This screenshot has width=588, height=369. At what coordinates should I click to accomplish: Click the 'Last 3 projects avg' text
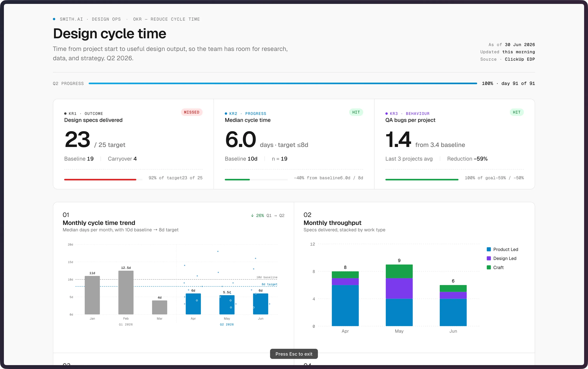409,159
